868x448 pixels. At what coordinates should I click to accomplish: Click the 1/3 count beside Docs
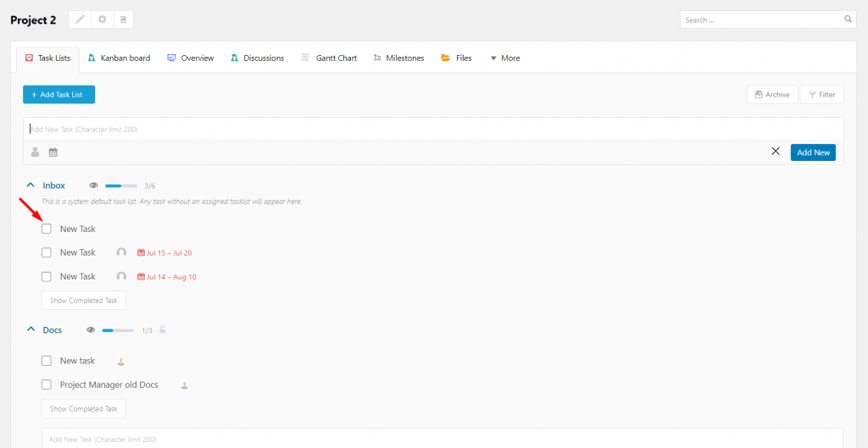click(x=147, y=331)
